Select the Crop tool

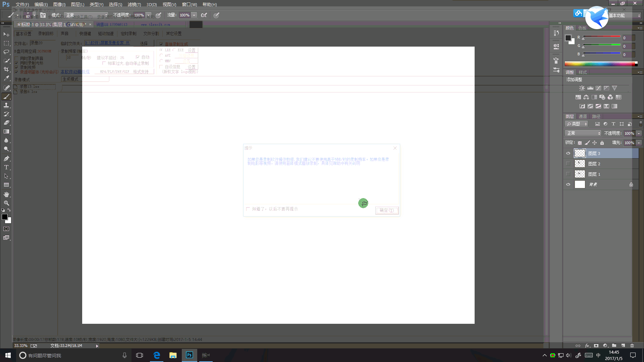[x=6, y=69]
